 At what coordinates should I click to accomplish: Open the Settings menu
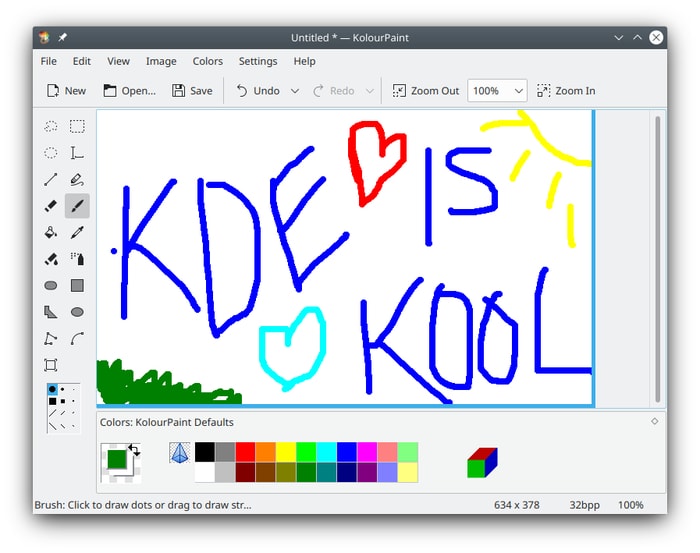coord(258,61)
